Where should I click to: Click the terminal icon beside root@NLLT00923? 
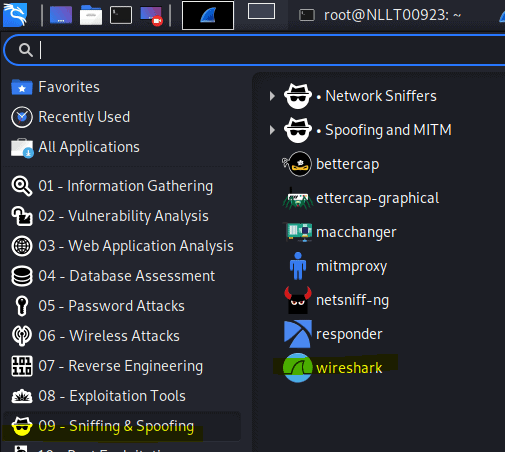pos(307,15)
